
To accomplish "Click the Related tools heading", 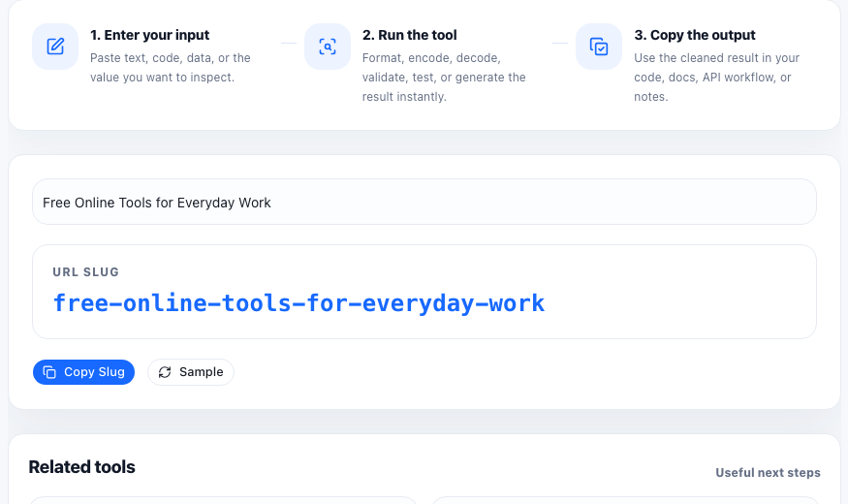I will click(81, 467).
